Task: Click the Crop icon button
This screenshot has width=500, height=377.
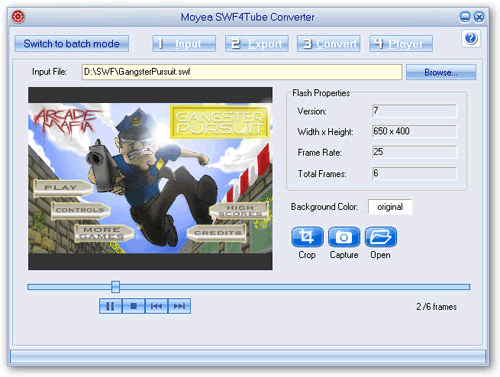Action: tap(307, 237)
